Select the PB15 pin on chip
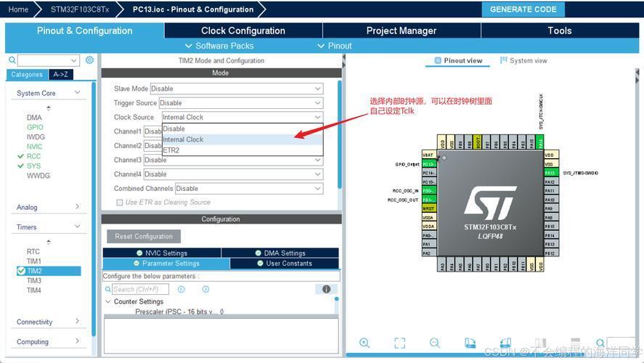The height and width of the screenshot is (363, 644). [552, 227]
